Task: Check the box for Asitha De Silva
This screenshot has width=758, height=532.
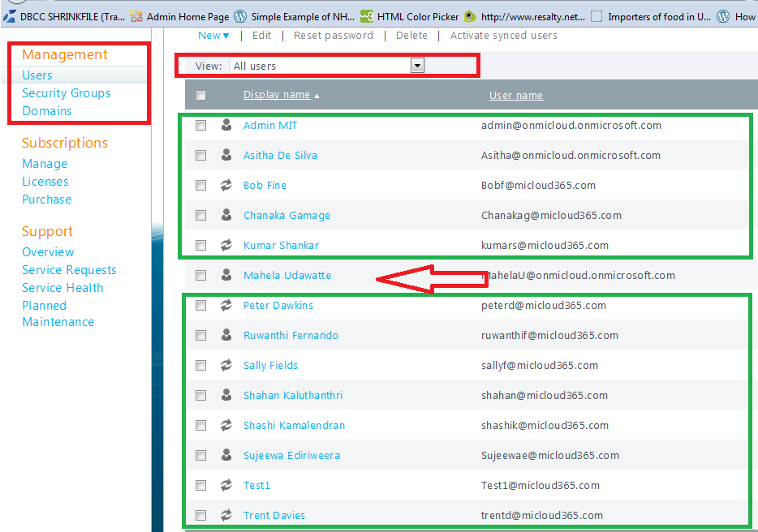Action: click(200, 155)
